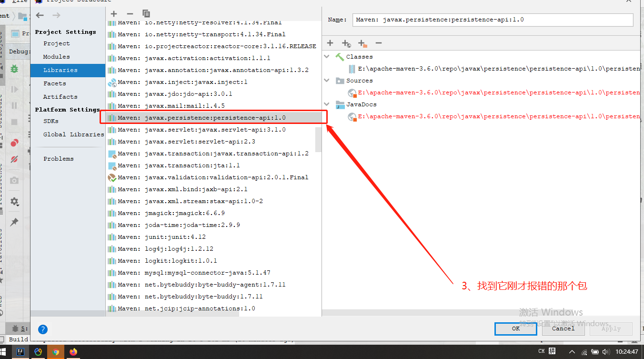The image size is (644, 359).
Task: Open Chrome from the taskbar
Action: (56, 352)
